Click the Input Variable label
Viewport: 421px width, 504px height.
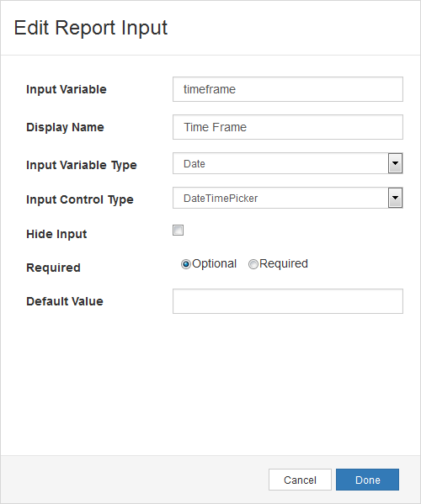coord(67,89)
